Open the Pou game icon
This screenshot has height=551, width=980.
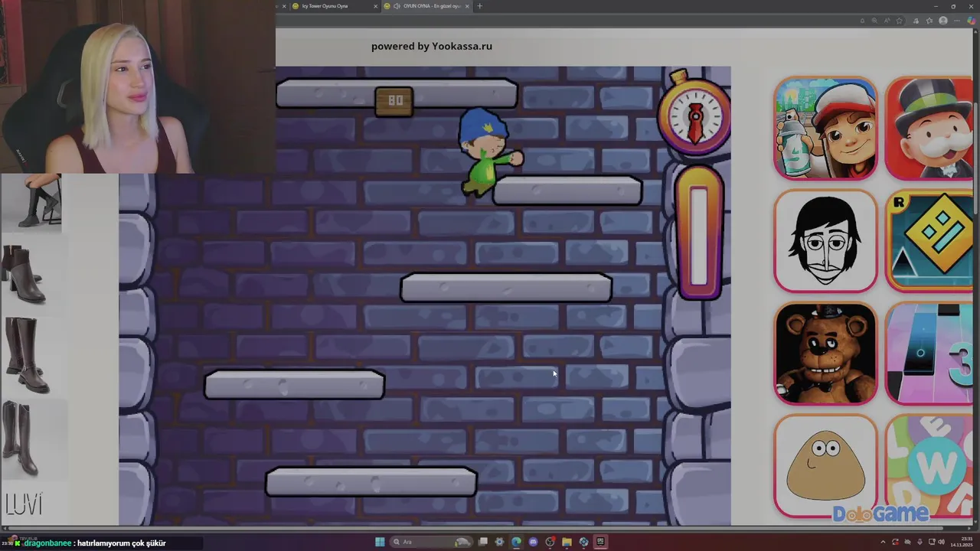click(825, 466)
